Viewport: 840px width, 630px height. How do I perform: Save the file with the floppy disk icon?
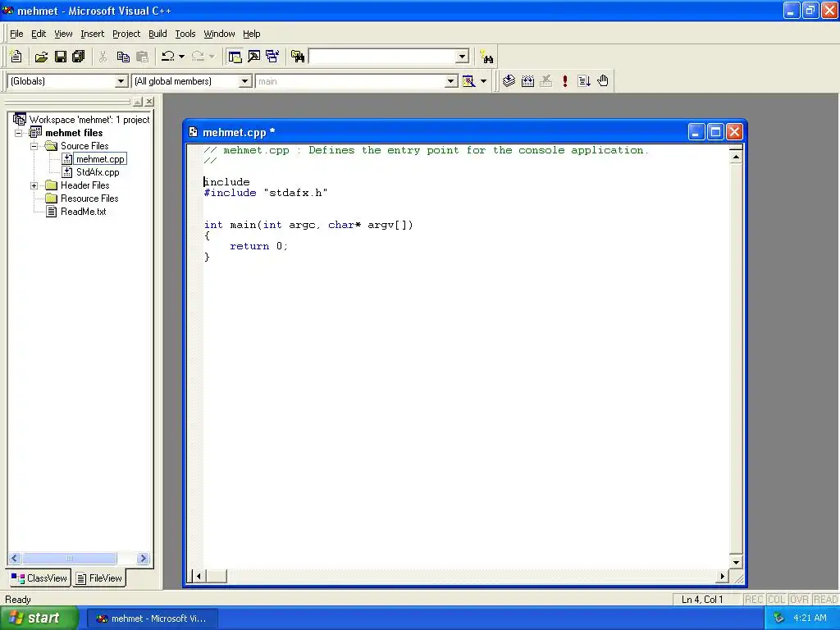(x=61, y=57)
